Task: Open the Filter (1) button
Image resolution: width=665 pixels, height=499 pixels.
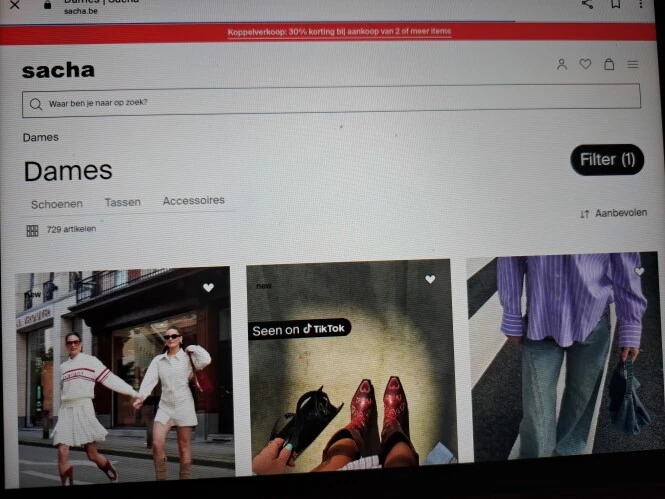Action: [x=607, y=160]
